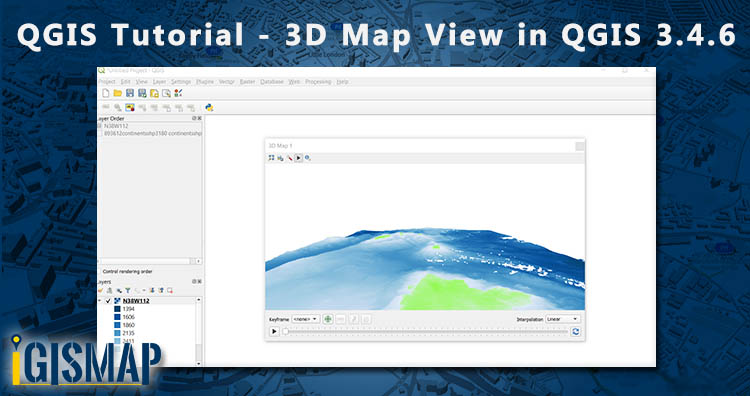Float the Layer Order panel
750x396 pixels.
(194, 118)
